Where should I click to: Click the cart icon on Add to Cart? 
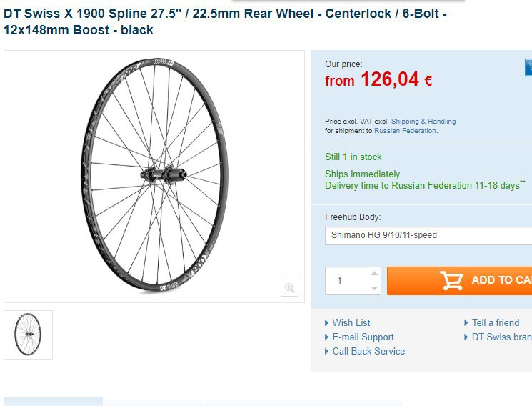point(451,280)
